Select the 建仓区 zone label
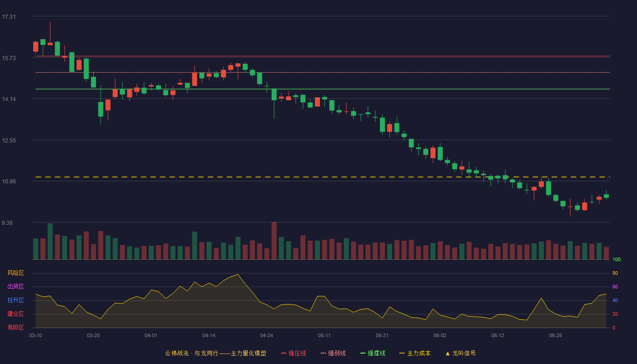The height and width of the screenshot is (364, 637). [15, 314]
